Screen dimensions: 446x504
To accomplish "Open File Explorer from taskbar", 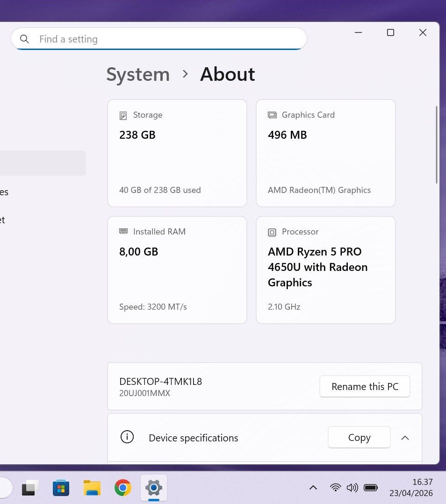I will click(92, 488).
